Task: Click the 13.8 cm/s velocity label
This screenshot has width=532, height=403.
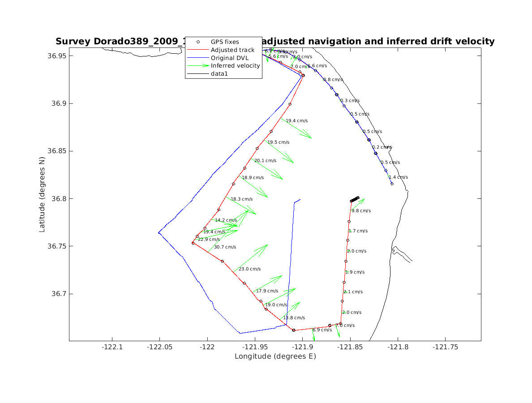Action: pos(294,318)
